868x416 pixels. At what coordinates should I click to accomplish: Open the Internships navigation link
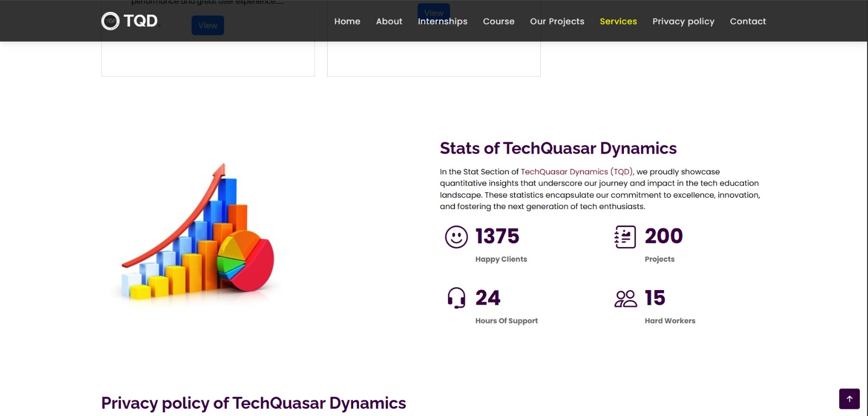tap(442, 21)
